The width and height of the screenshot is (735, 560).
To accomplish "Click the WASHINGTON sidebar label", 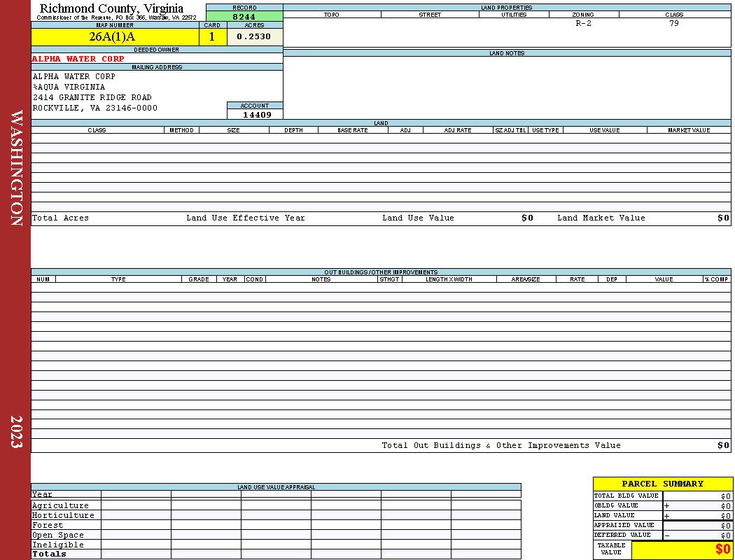I will pyautogui.click(x=16, y=168).
